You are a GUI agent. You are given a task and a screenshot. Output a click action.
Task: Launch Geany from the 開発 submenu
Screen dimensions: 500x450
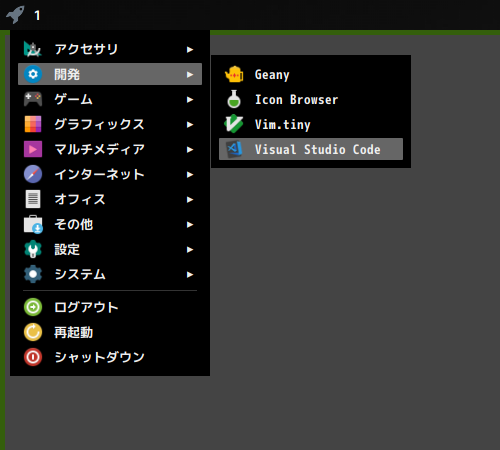311,74
